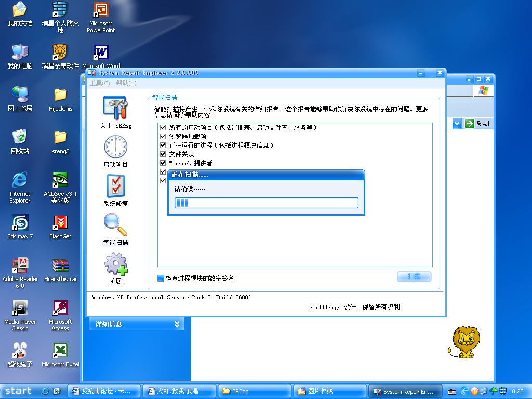Image resolution: width=532 pixels, height=399 pixels.
Task: Launch Microsoft Access shortcut
Action: [60, 315]
